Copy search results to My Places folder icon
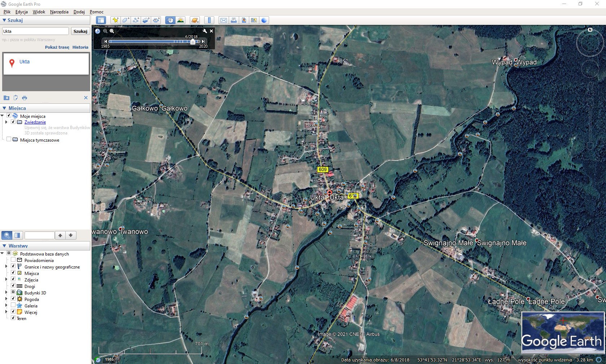This screenshot has height=364, width=606. (x=6, y=98)
